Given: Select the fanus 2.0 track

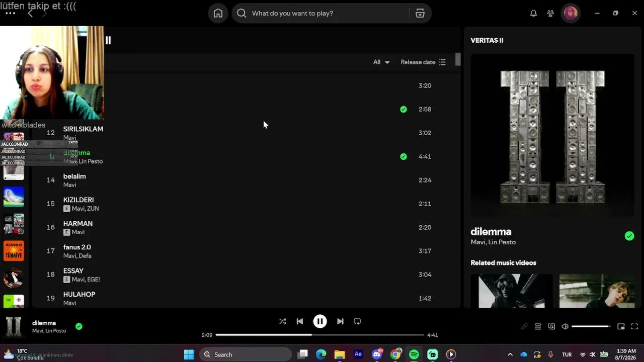Looking at the screenshot, I should [77, 247].
